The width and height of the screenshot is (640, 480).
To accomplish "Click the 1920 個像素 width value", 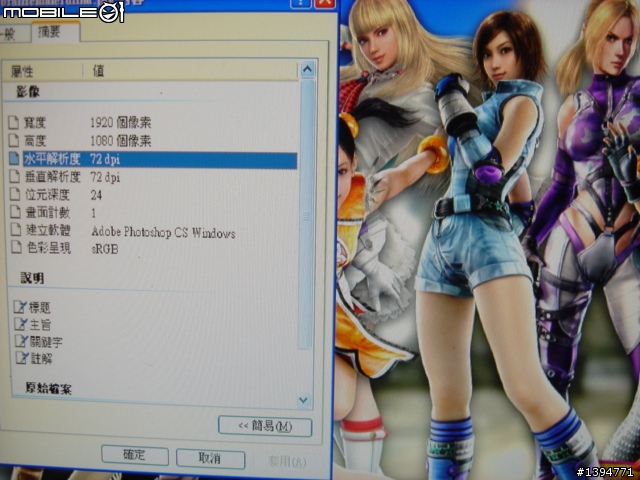I will tap(120, 122).
